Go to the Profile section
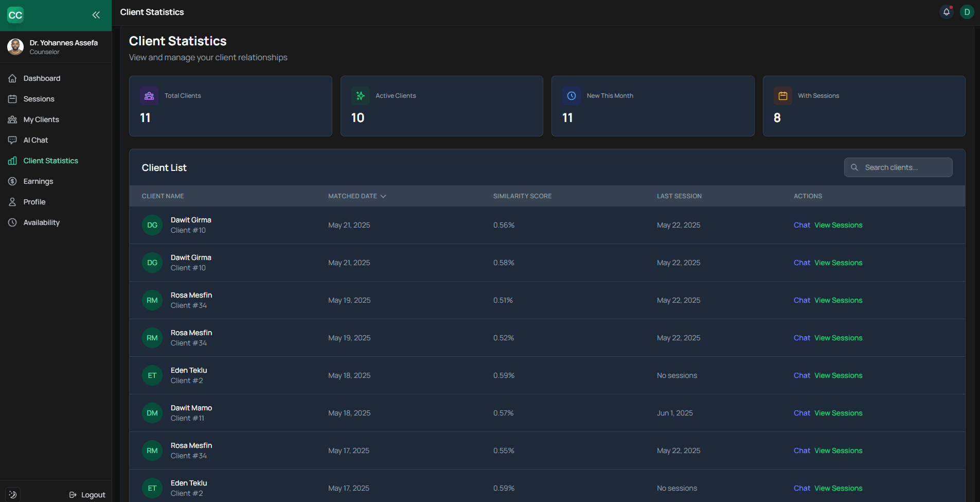 pyautogui.click(x=12, y=202)
